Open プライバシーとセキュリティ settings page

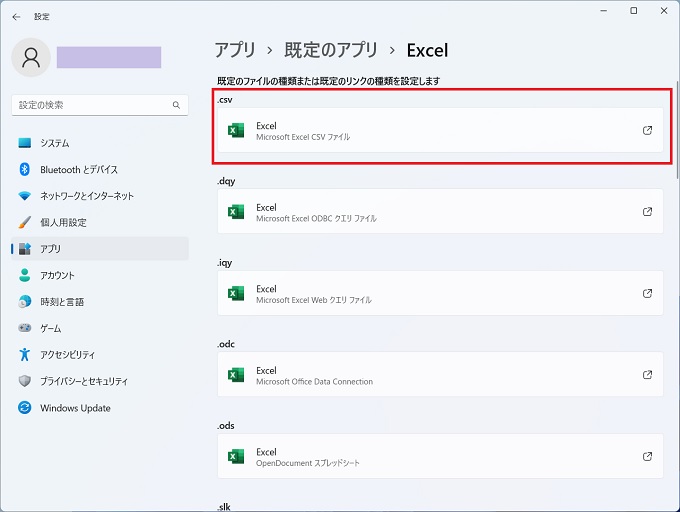click(x=100, y=381)
